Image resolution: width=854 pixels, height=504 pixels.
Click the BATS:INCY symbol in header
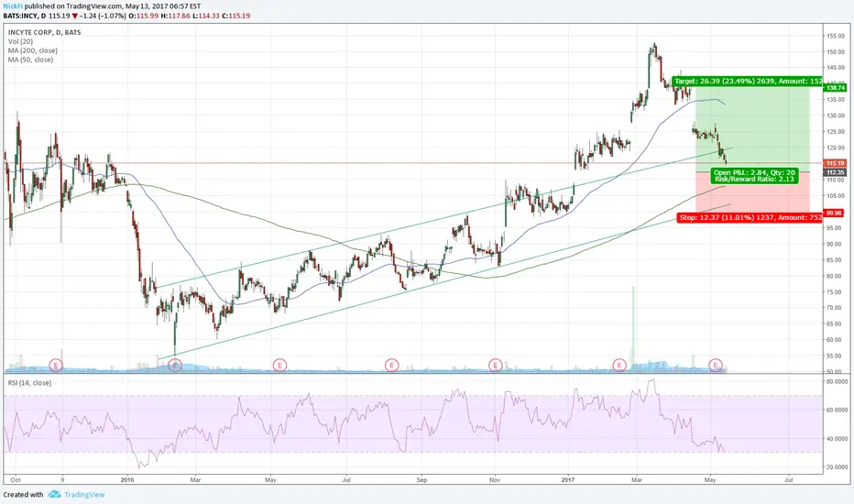click(x=21, y=16)
